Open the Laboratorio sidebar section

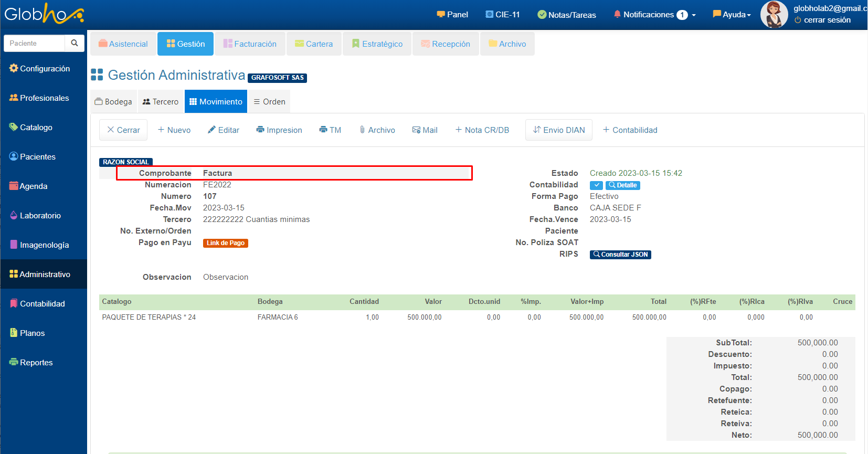[40, 216]
